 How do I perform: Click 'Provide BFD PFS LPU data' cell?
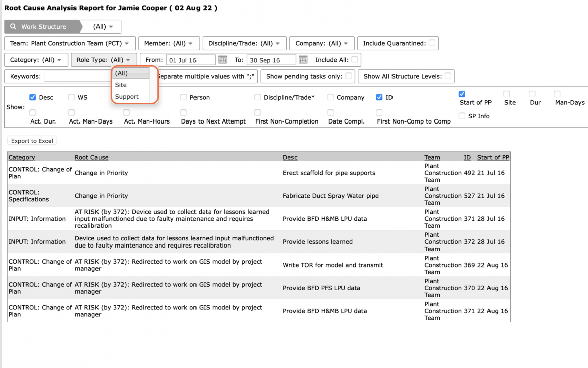click(x=321, y=288)
